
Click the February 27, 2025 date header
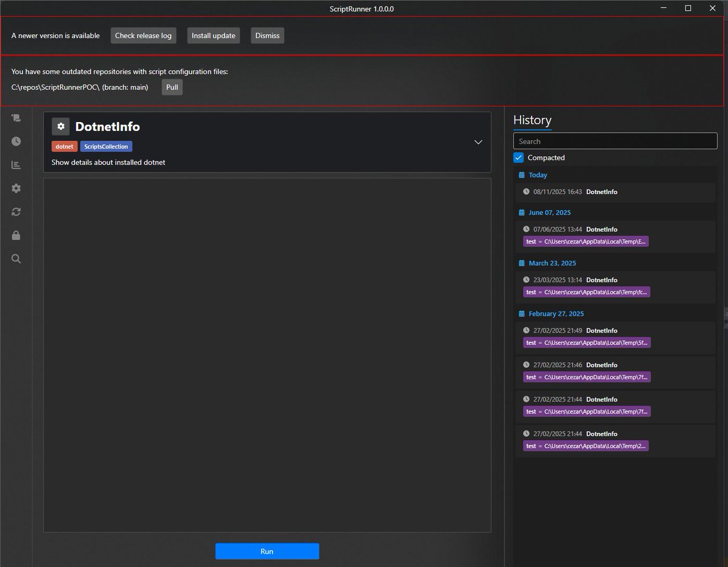pos(556,314)
